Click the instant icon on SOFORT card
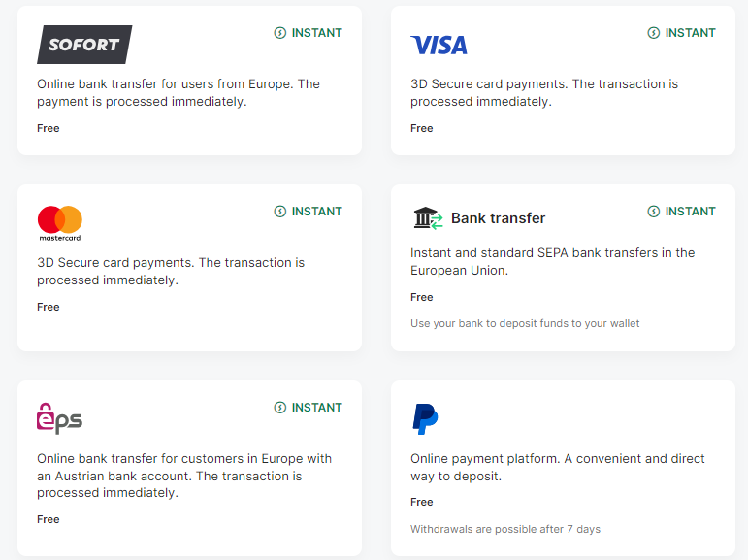Viewport: 748px width, 560px height. click(280, 33)
